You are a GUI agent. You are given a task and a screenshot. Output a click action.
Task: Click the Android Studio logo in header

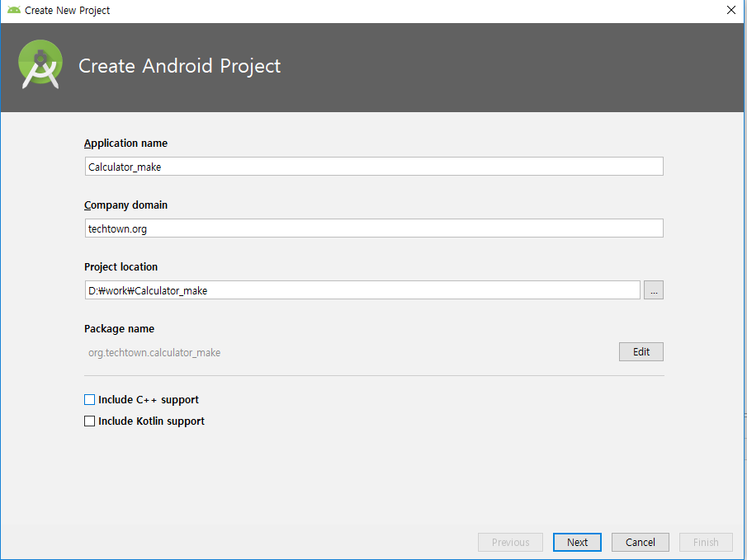tap(40, 64)
